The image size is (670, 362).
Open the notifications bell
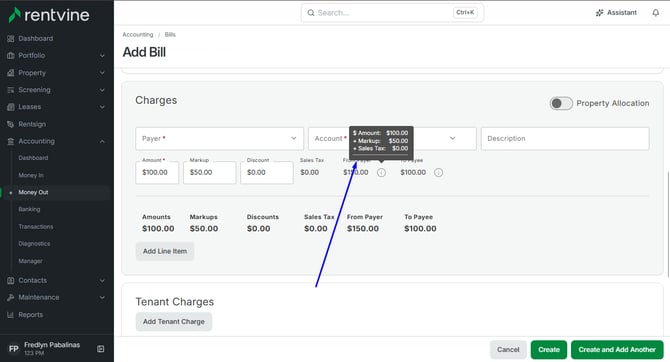pyautogui.click(x=655, y=13)
